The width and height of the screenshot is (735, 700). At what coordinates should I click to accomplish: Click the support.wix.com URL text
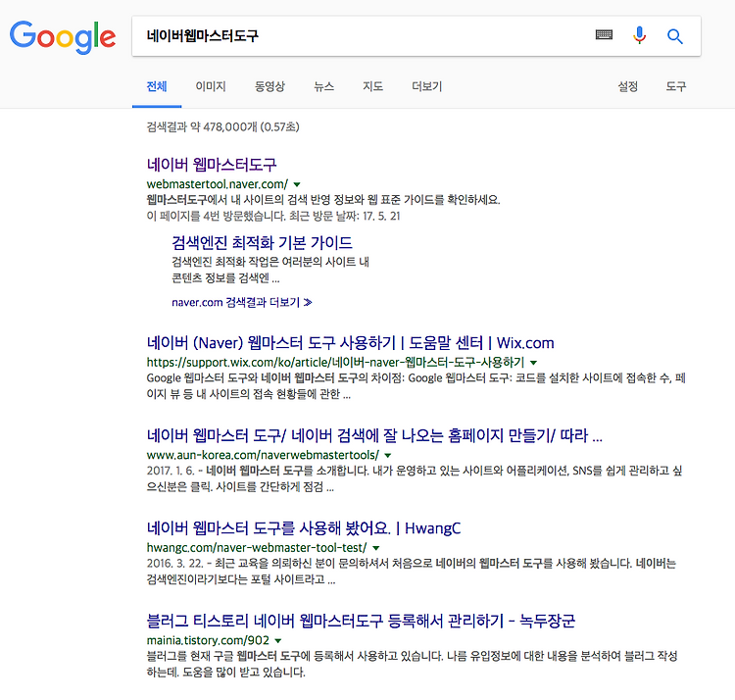click(x=335, y=363)
